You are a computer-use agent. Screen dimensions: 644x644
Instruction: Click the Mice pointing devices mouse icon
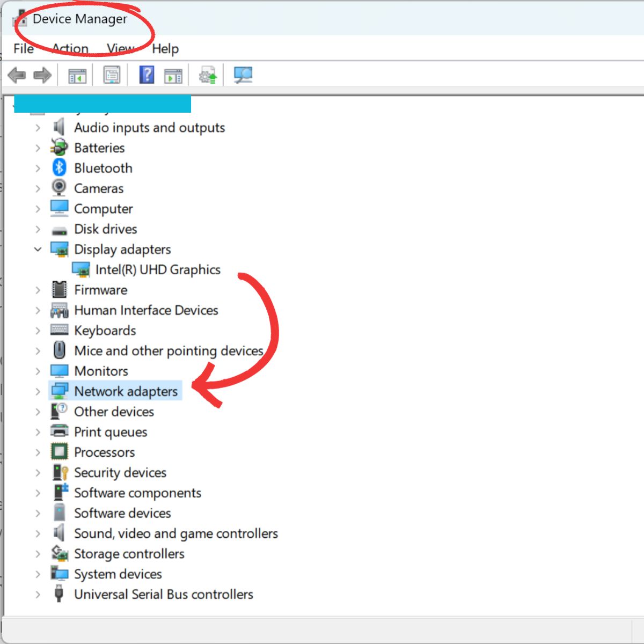tap(59, 350)
